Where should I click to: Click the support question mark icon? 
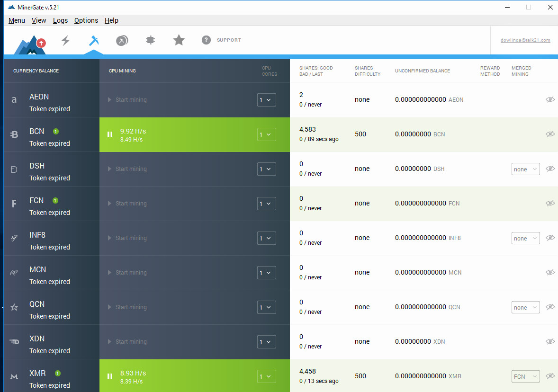click(x=206, y=40)
